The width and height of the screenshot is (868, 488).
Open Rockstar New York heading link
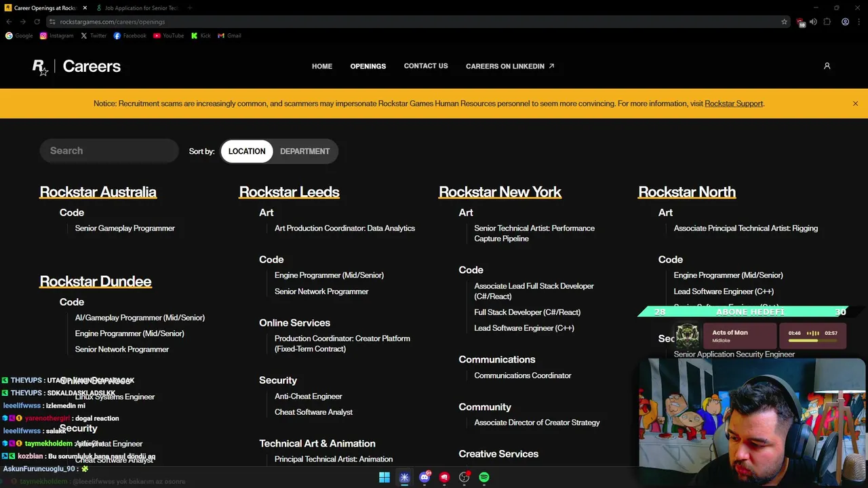tap(500, 192)
